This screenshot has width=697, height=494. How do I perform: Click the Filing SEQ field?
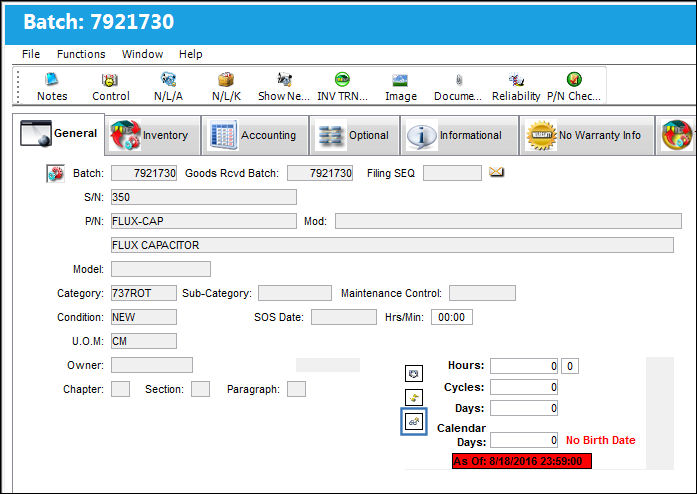pyautogui.click(x=452, y=173)
